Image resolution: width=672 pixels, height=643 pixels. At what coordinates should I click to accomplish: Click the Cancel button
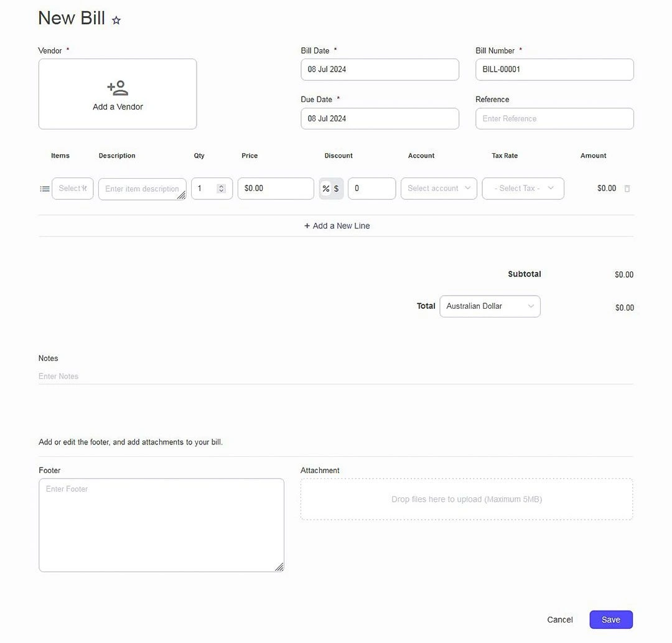click(559, 619)
